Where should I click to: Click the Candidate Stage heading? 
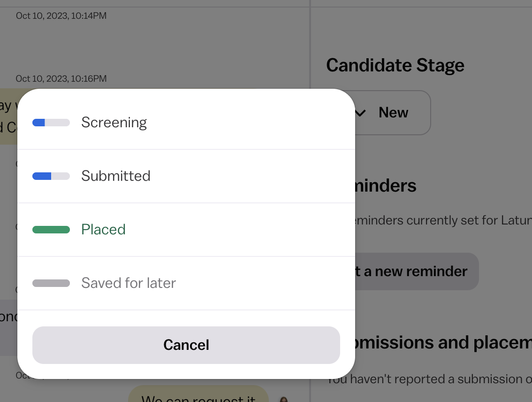[395, 65]
